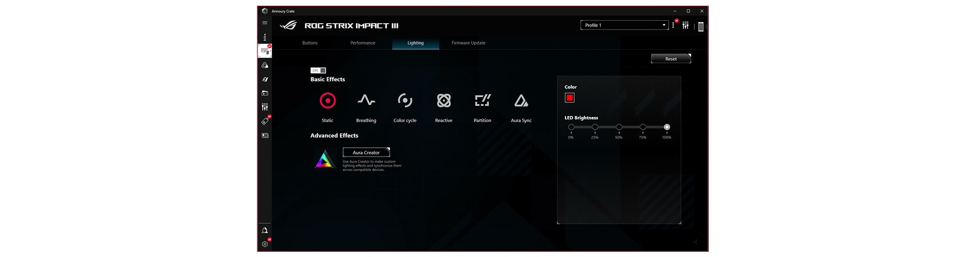Open the settings gear in the sidebar
Image resolution: width=980 pixels, height=257 pixels.
[265, 244]
